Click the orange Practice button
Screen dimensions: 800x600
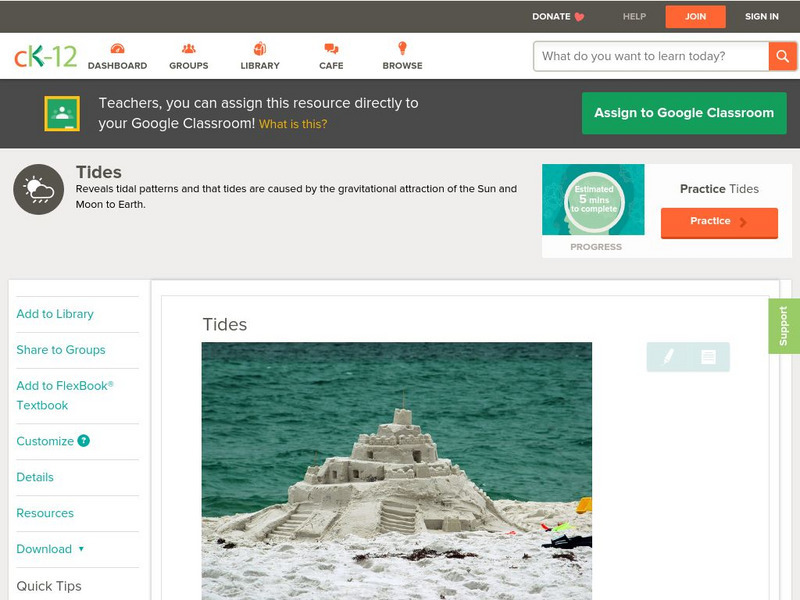[719, 222]
